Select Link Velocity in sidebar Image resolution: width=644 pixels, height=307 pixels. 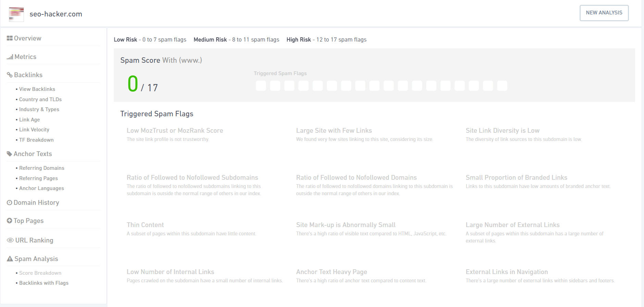tap(34, 130)
